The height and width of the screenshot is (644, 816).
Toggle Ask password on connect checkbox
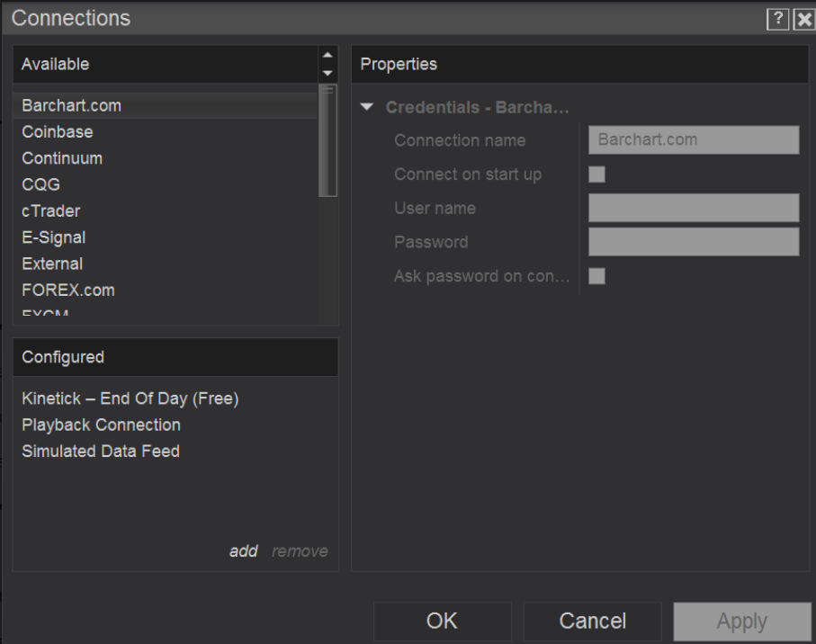tap(596, 276)
